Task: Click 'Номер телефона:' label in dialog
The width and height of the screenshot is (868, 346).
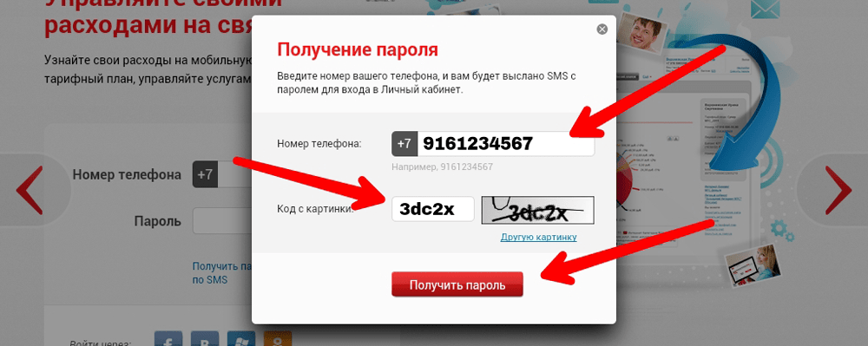Action: coord(319,144)
